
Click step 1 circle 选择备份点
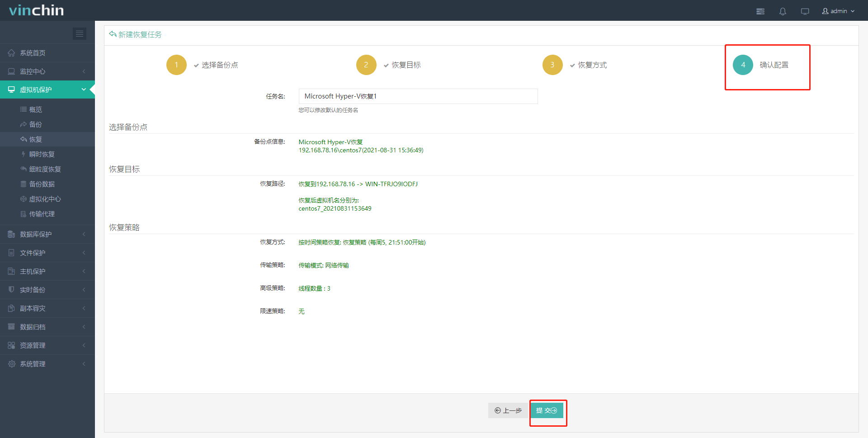176,65
